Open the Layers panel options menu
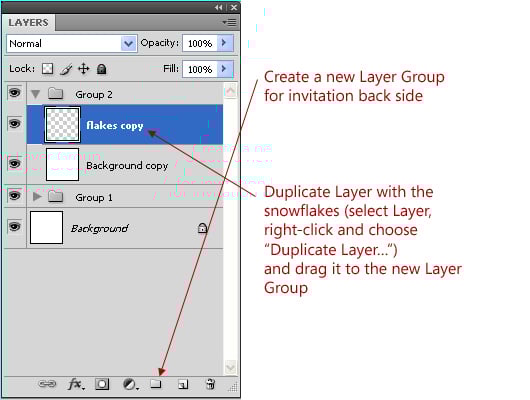The image size is (530, 400). [230, 23]
